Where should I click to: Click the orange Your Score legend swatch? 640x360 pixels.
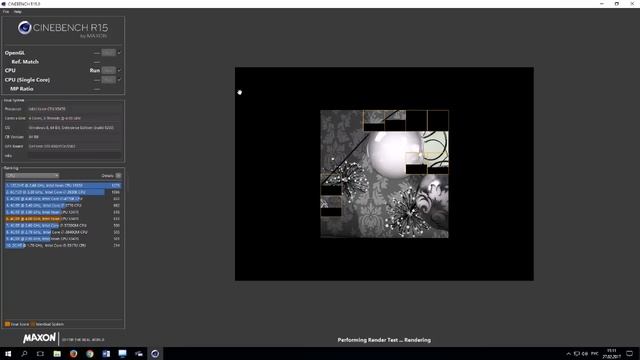[7, 324]
